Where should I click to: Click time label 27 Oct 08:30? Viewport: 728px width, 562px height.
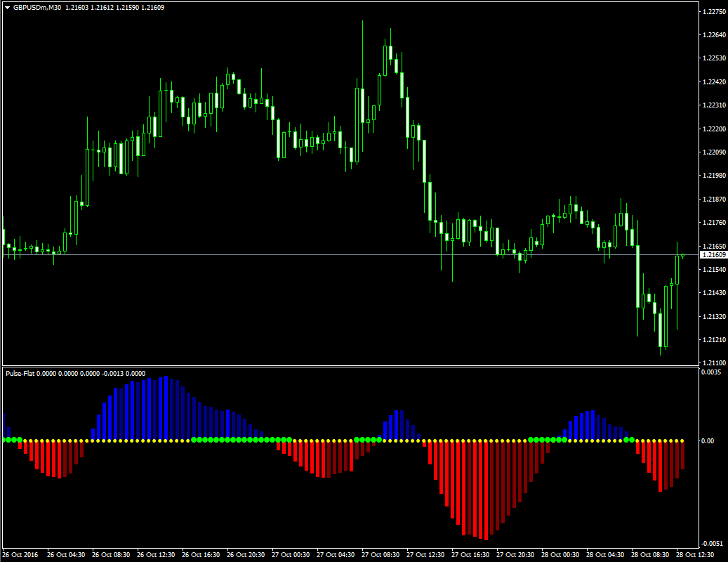click(x=380, y=554)
